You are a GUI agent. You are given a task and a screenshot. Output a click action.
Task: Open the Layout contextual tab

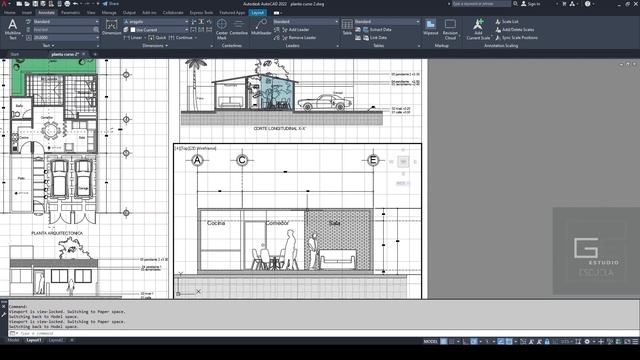coord(258,13)
